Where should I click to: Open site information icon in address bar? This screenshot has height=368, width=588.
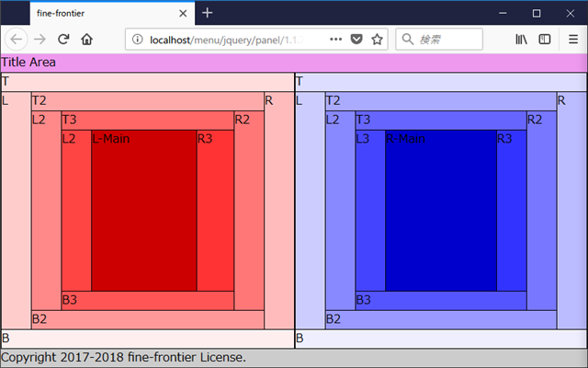point(137,39)
